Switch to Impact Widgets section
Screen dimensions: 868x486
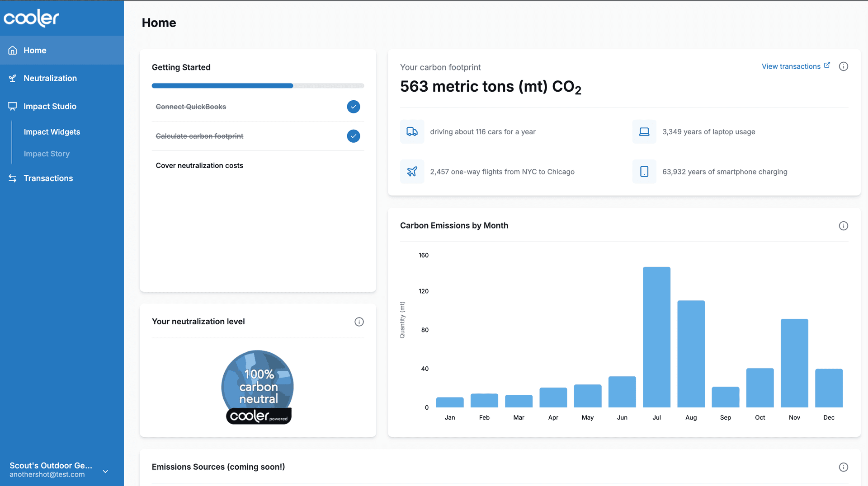[52, 132]
